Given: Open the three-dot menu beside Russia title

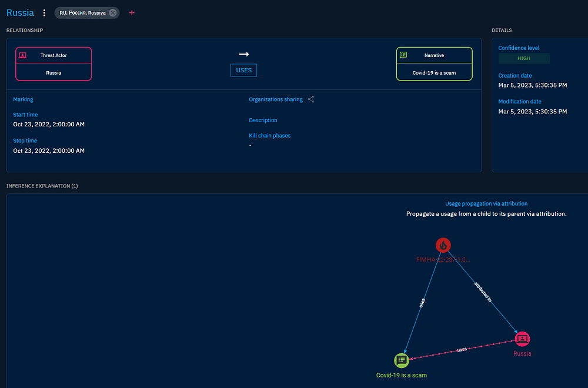Looking at the screenshot, I should point(44,12).
